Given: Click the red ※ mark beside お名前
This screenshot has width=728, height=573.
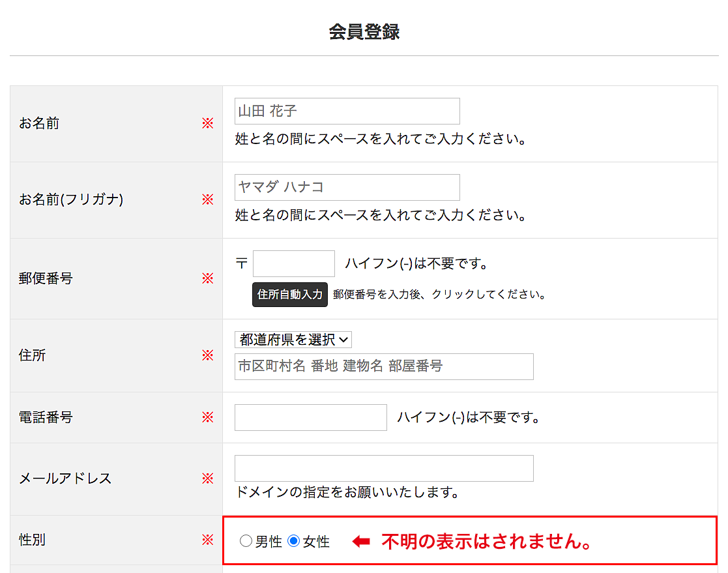Looking at the screenshot, I should 207,123.
